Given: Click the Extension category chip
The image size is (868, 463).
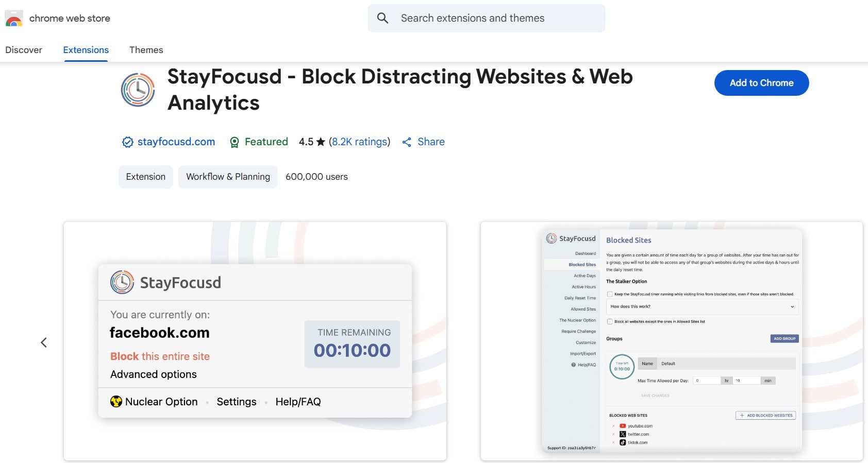Looking at the screenshot, I should [145, 177].
